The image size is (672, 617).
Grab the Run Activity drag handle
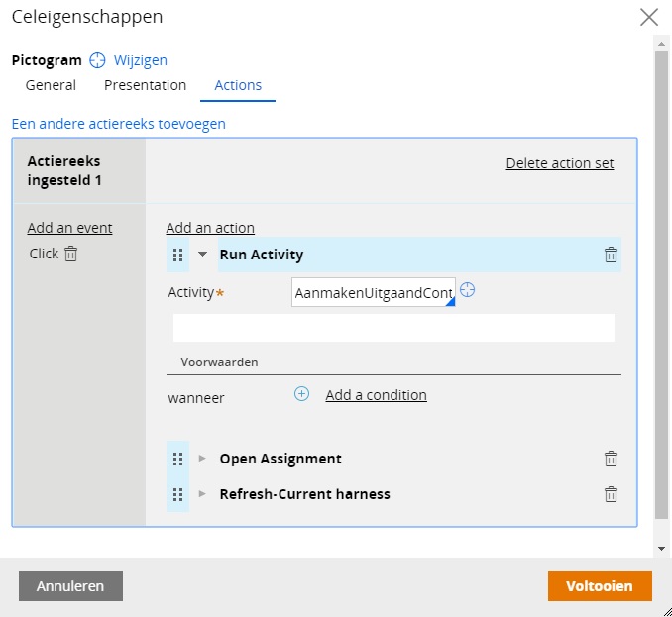pos(177,255)
